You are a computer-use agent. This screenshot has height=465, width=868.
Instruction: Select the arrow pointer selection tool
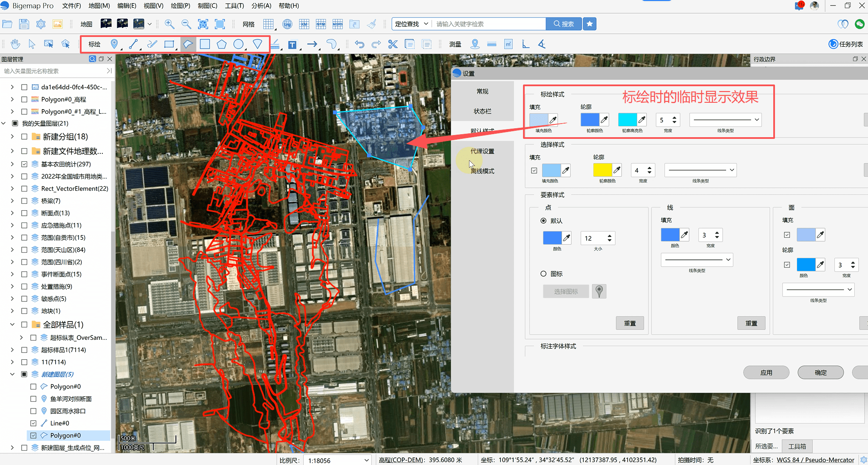tap(32, 44)
